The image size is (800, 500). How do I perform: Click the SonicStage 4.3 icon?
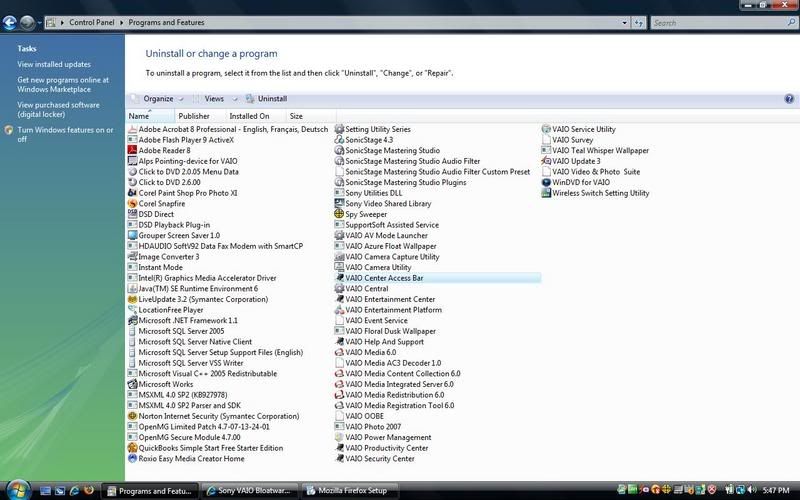(x=339, y=140)
